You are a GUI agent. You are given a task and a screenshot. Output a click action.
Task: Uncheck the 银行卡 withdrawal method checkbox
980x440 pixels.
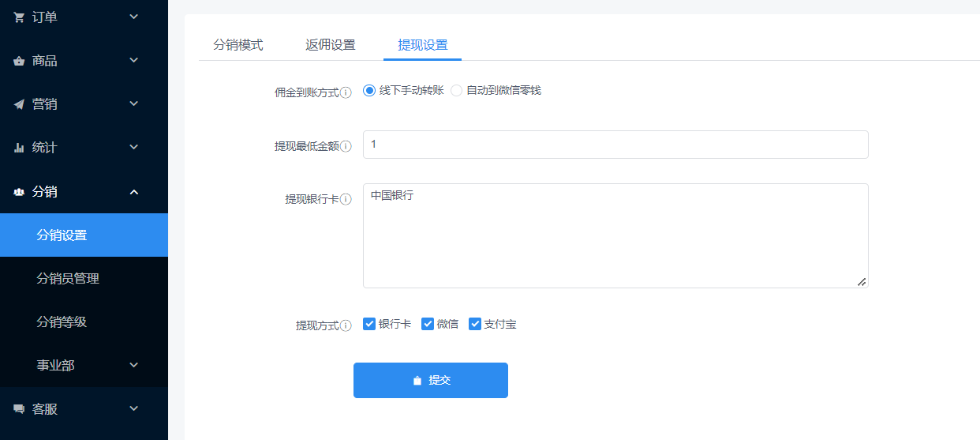369,324
